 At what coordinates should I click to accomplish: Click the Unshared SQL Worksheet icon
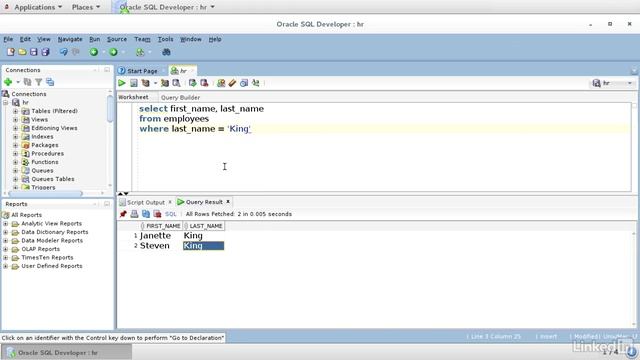pyautogui.click(x=221, y=83)
